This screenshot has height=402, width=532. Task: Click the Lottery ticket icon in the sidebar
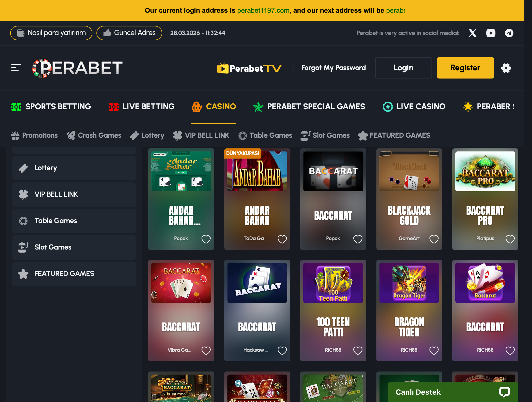click(x=23, y=168)
